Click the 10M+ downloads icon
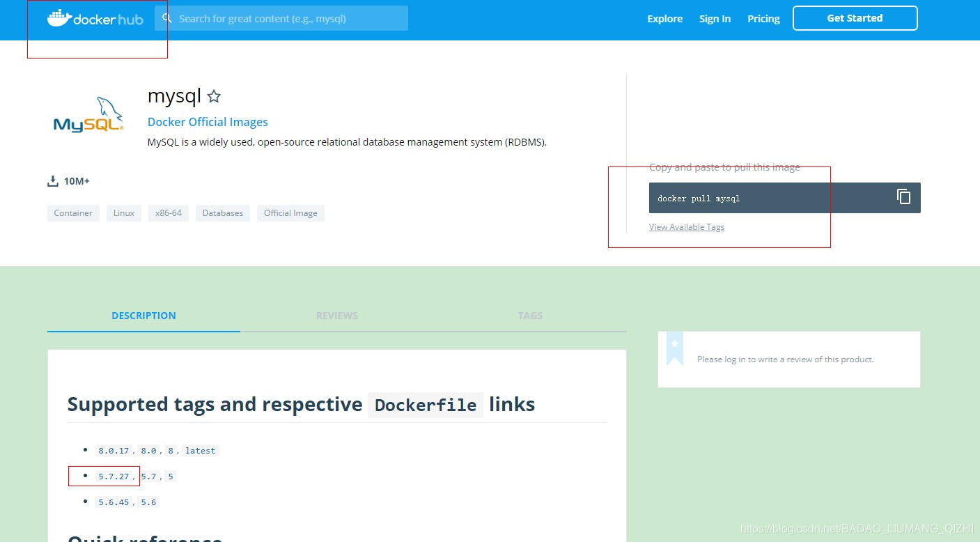This screenshot has height=542, width=980. pyautogui.click(x=53, y=181)
